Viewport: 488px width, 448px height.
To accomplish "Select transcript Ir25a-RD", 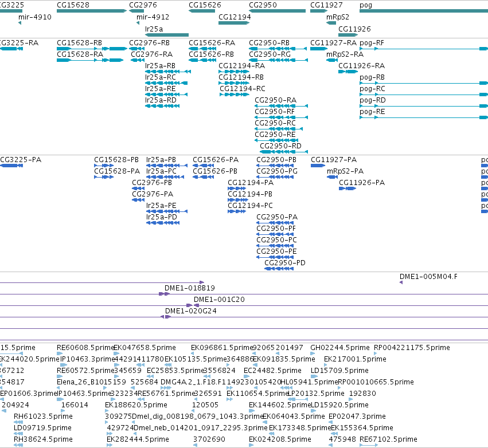I will pos(161,100).
